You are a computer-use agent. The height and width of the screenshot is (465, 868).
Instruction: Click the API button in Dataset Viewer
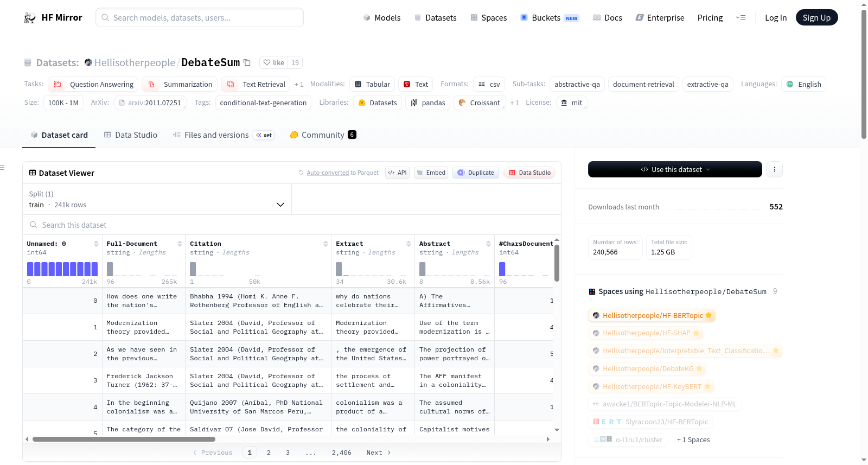[x=397, y=173]
